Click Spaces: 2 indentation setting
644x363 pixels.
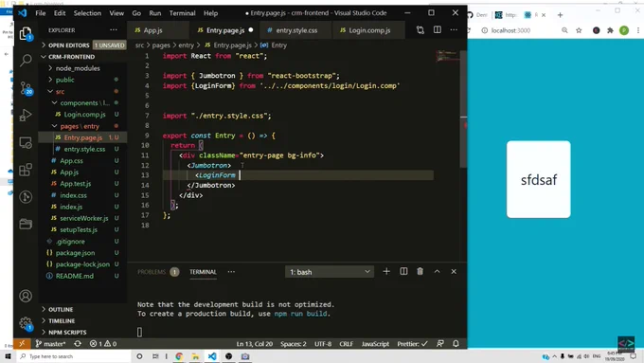pyautogui.click(x=294, y=344)
